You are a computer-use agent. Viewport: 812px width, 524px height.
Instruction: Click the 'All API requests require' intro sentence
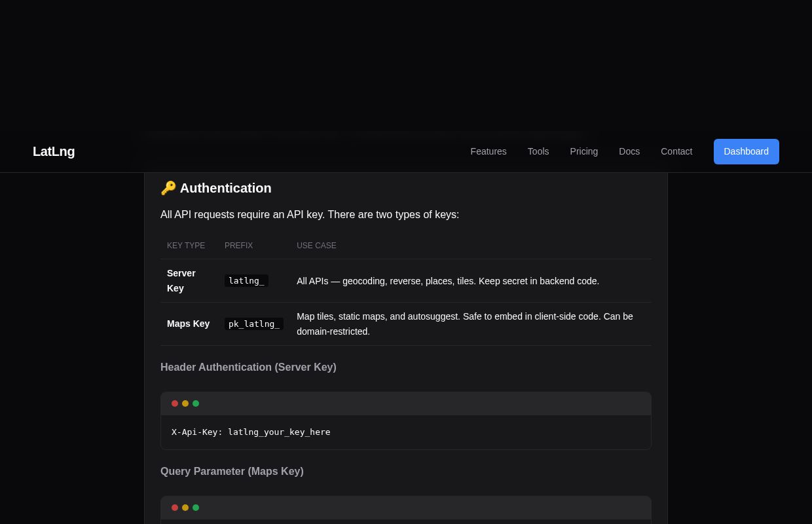coord(310,215)
